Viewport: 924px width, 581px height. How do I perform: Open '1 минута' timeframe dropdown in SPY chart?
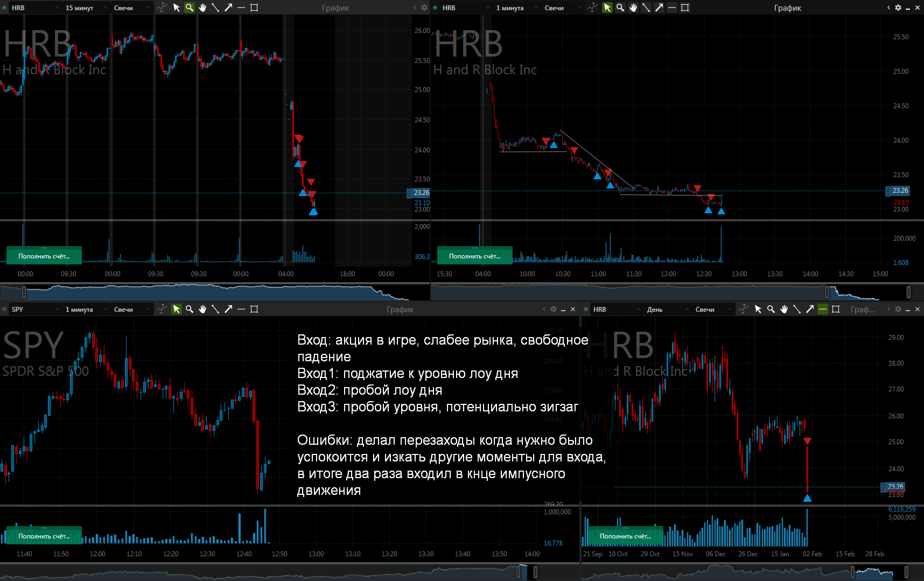85,309
